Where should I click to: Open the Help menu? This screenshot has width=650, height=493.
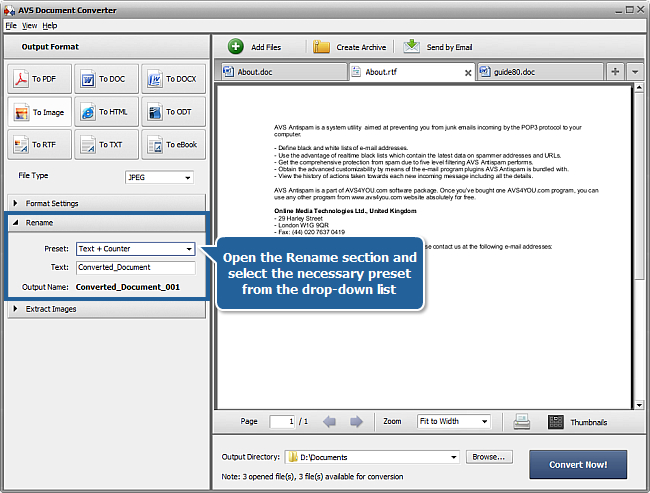50,26
